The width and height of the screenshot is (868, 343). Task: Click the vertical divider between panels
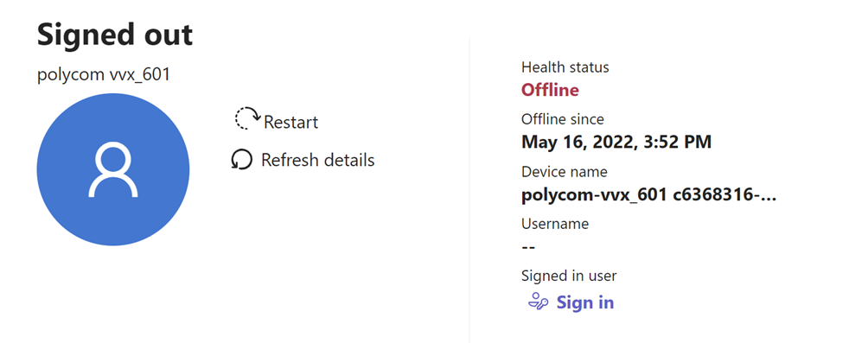[x=469, y=190]
